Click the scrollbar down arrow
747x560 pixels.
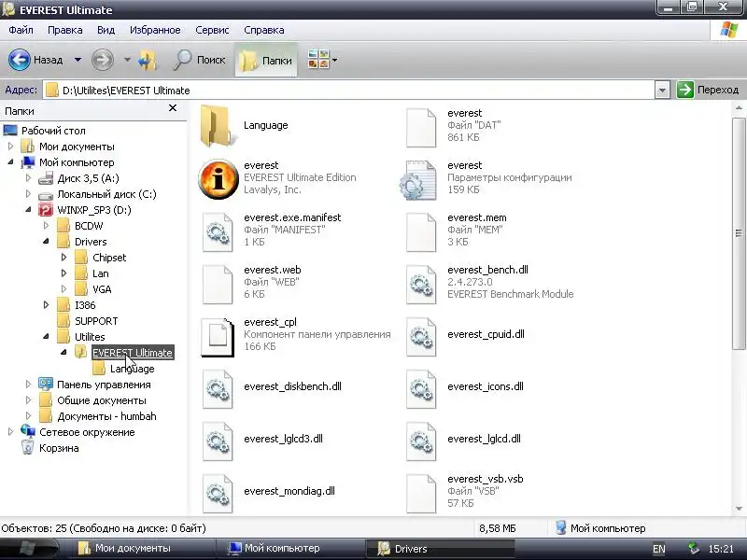point(739,509)
